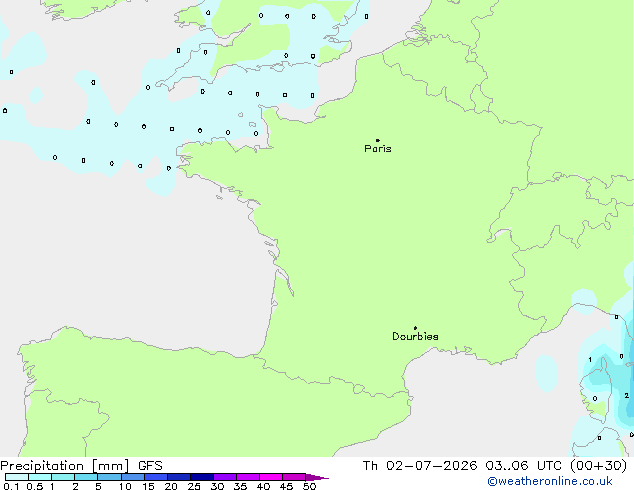The height and width of the screenshot is (490, 634).
Task: Click the (00+30) forecast offset text
Action: coord(598,466)
